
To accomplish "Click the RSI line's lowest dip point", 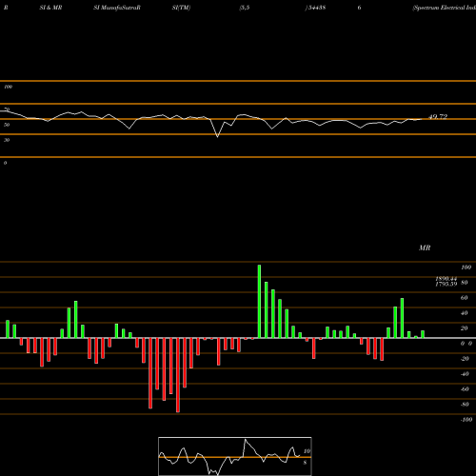I will [x=217, y=137].
